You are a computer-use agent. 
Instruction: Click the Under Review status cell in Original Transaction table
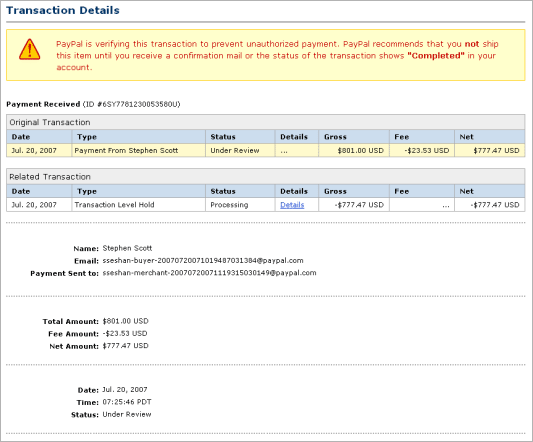240,151
